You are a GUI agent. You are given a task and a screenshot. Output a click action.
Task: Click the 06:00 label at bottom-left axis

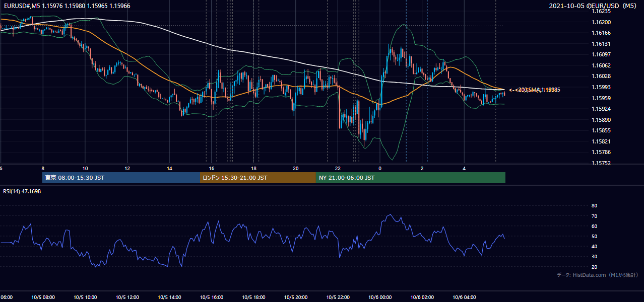7,297
